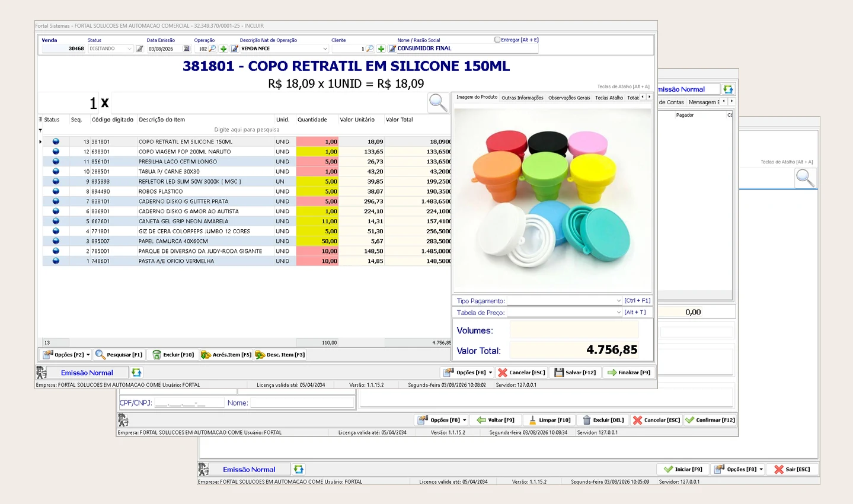Click the large magnifier product search button
Image resolution: width=853 pixels, height=504 pixels.
point(438,103)
